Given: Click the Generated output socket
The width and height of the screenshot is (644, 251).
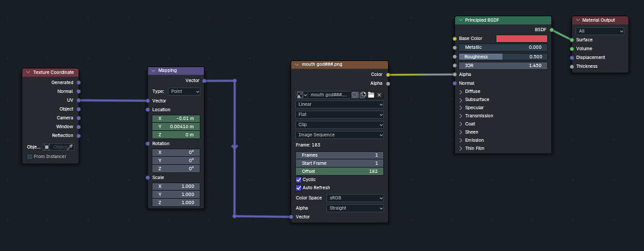Looking at the screenshot, I should (79, 83).
